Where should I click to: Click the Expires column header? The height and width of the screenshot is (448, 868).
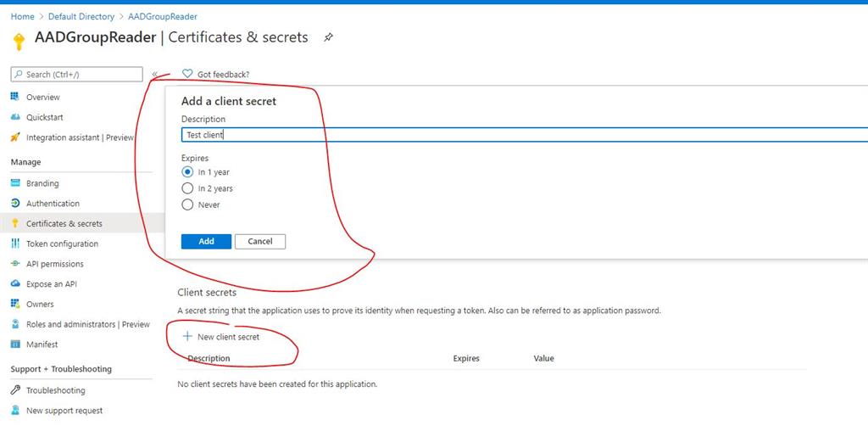467,358
